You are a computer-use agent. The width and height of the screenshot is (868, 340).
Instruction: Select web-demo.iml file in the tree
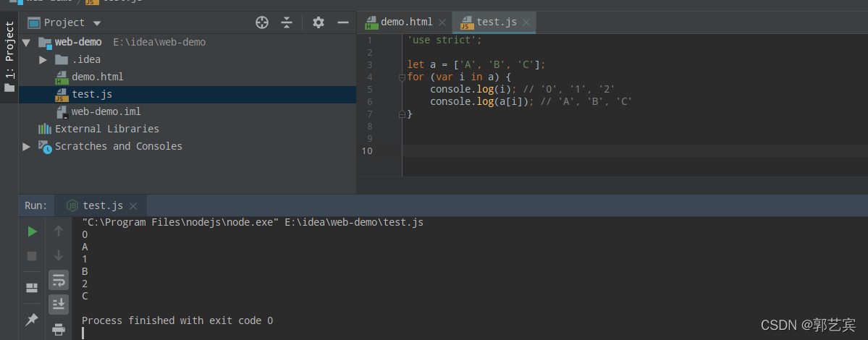[x=106, y=111]
